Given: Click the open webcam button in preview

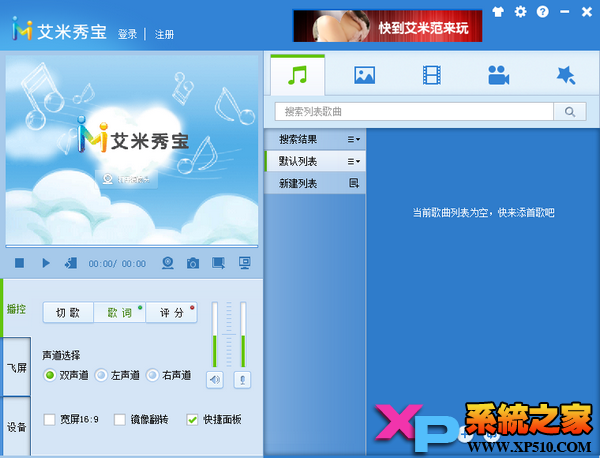Looking at the screenshot, I should (x=126, y=179).
